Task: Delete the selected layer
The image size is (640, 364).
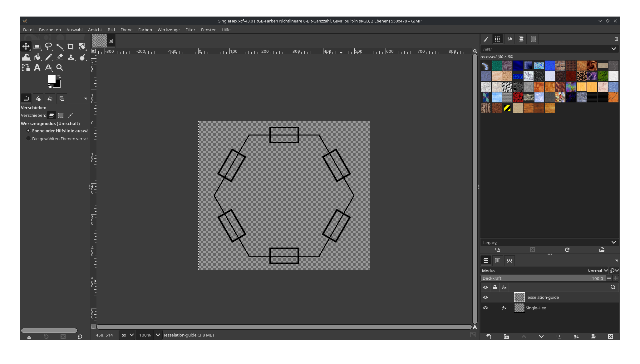Action: click(x=611, y=337)
